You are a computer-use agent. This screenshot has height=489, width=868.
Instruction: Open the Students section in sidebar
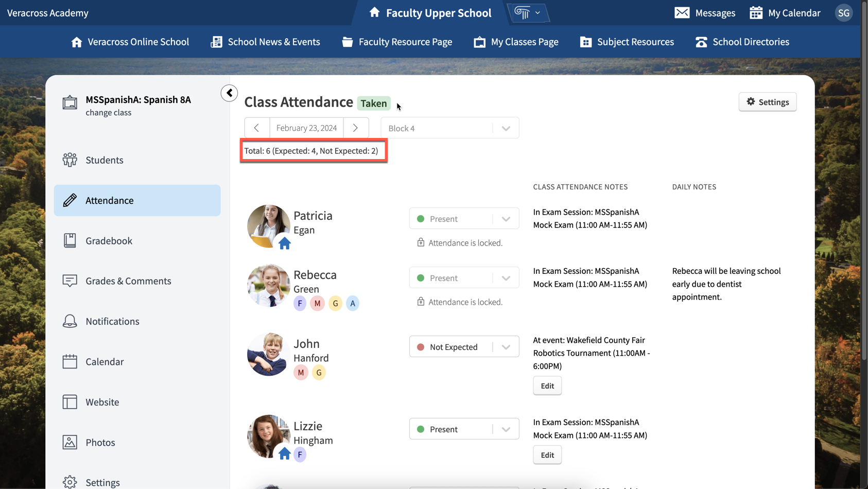click(x=104, y=160)
